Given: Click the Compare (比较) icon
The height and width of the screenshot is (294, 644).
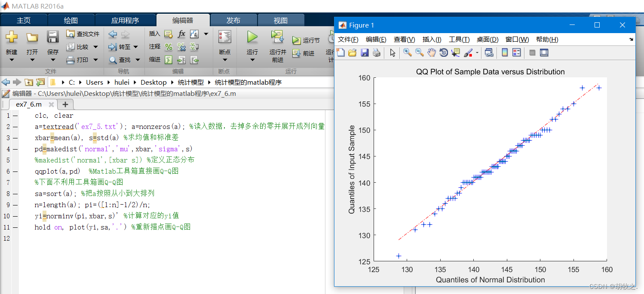Looking at the screenshot, I should [x=71, y=47].
